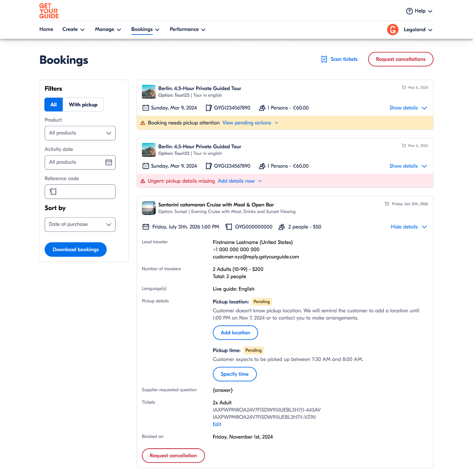
Task: Open the Manage menu
Action: click(108, 29)
